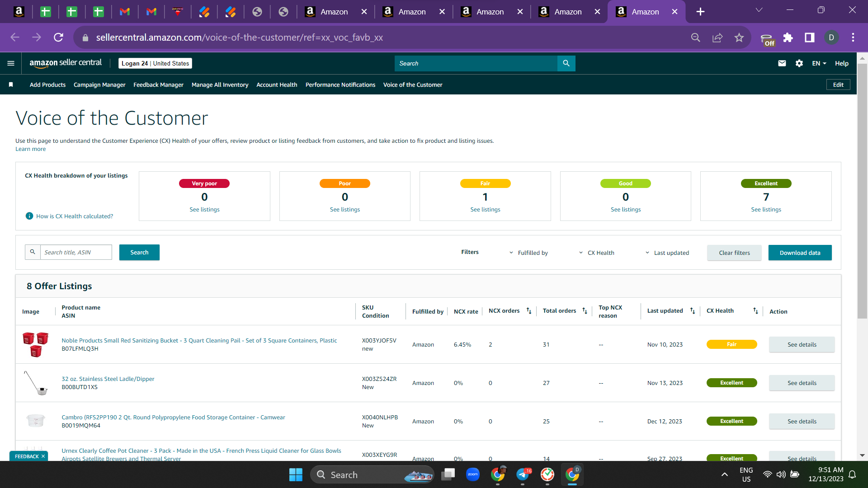Click the bookmark icon in favorites bar
Image resolution: width=868 pixels, height=488 pixels.
[11, 84]
